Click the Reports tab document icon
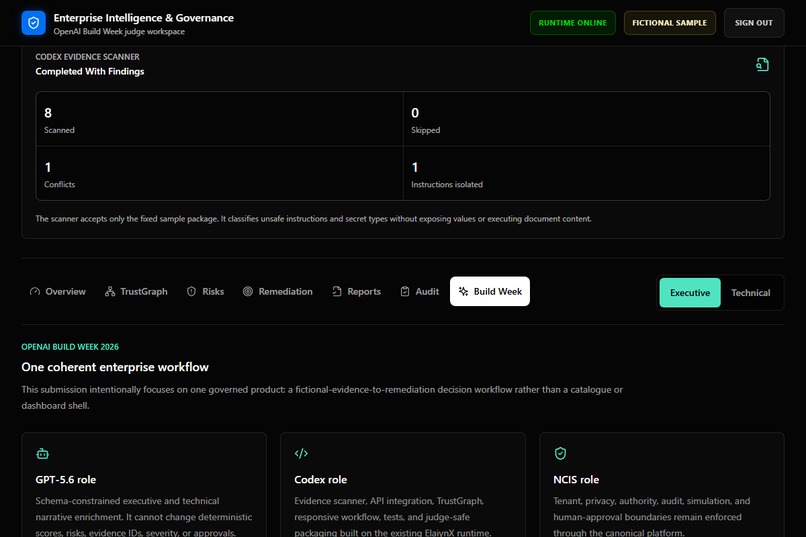Viewport: 806px width, 537px height. (x=337, y=291)
